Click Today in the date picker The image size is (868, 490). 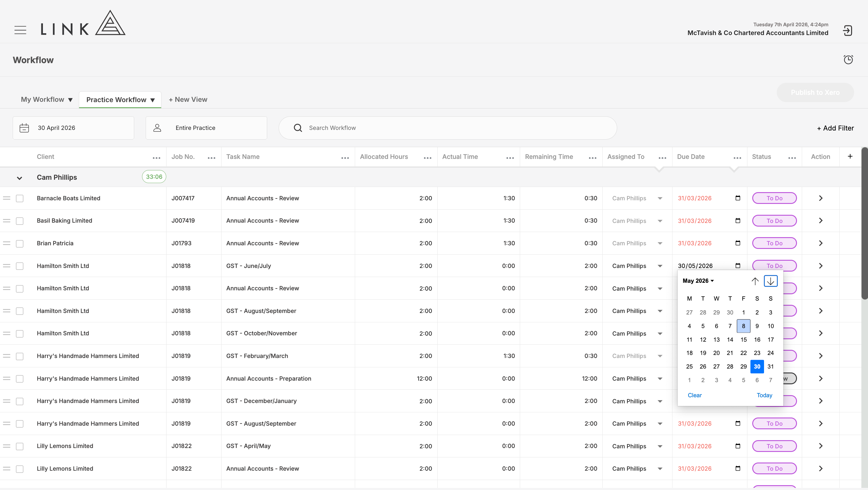(x=764, y=395)
